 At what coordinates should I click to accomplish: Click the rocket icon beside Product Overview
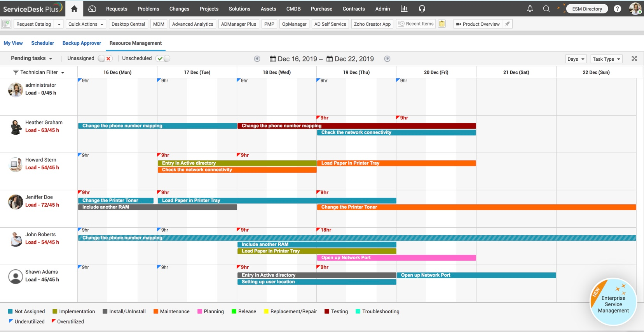point(507,24)
